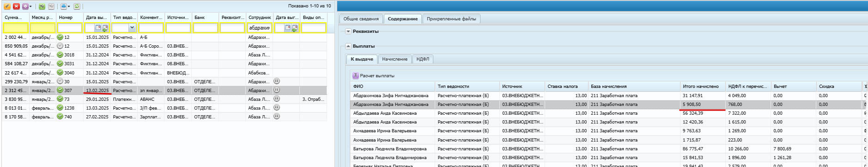Collapse the 'Выплаты' section
The width and height of the screenshot is (868, 167).
348,46
